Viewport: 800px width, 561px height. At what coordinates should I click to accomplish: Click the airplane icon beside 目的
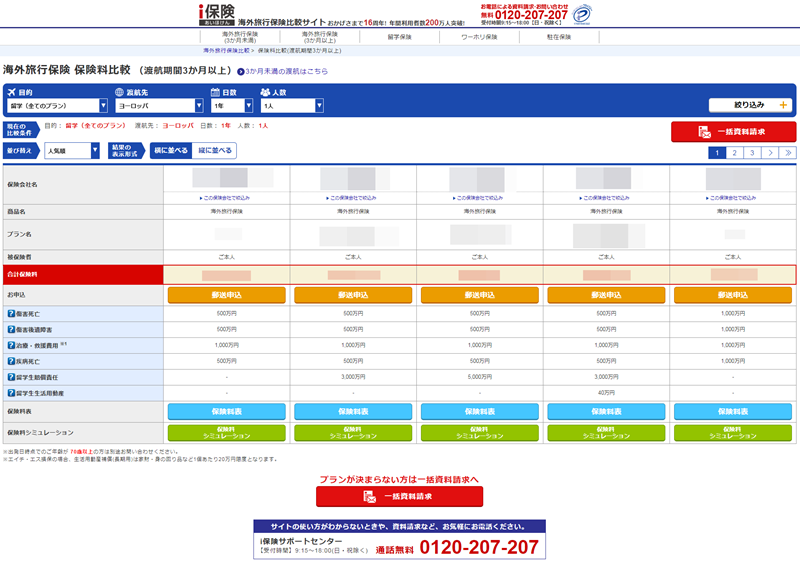12,92
